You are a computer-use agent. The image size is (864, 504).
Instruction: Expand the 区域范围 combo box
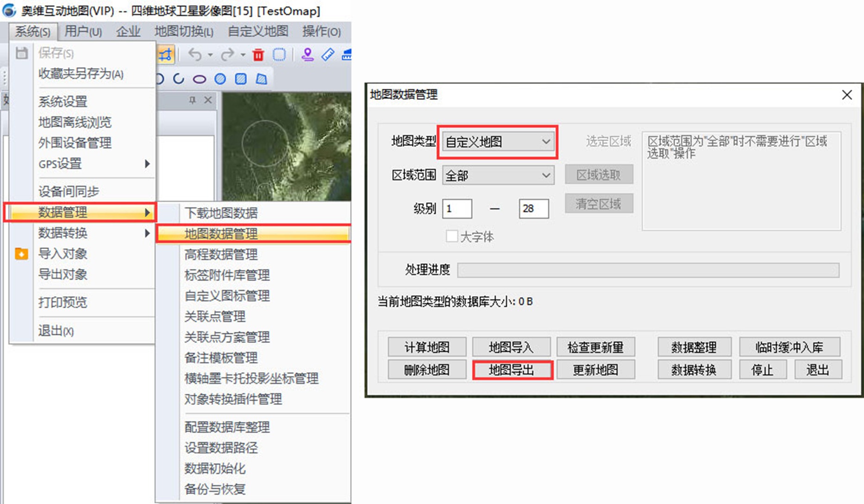[498, 176]
